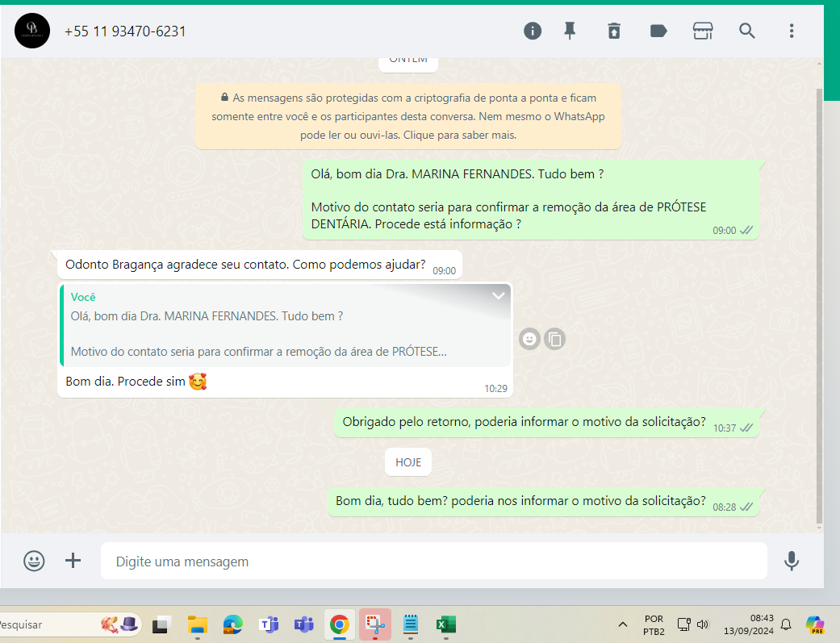Open second purple Teams taskbar icon

[x=303, y=624]
